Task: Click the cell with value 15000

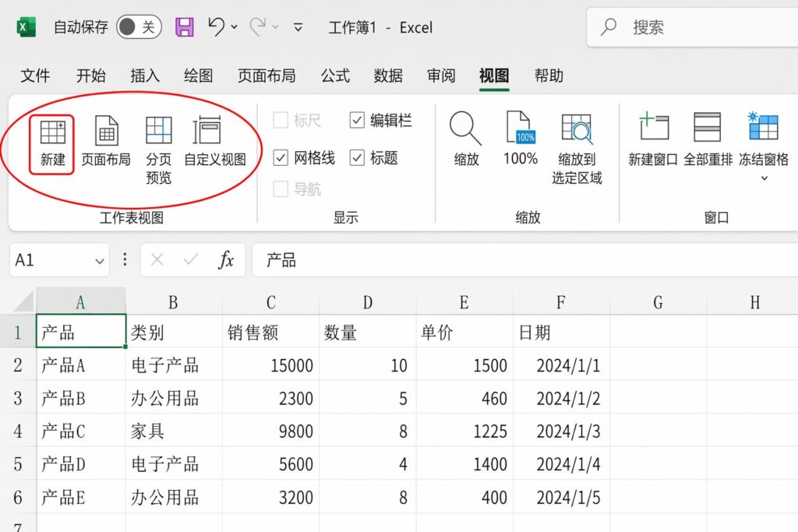Action: coord(270,365)
